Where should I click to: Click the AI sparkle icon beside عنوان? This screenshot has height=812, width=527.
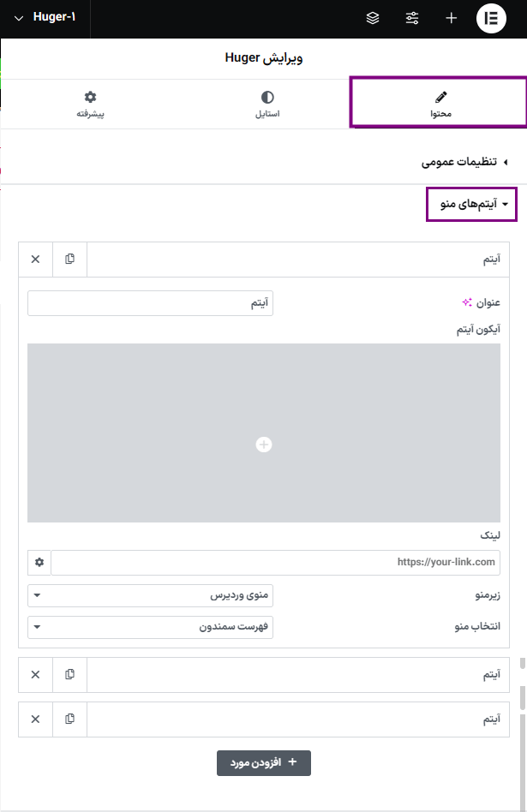pos(467,302)
